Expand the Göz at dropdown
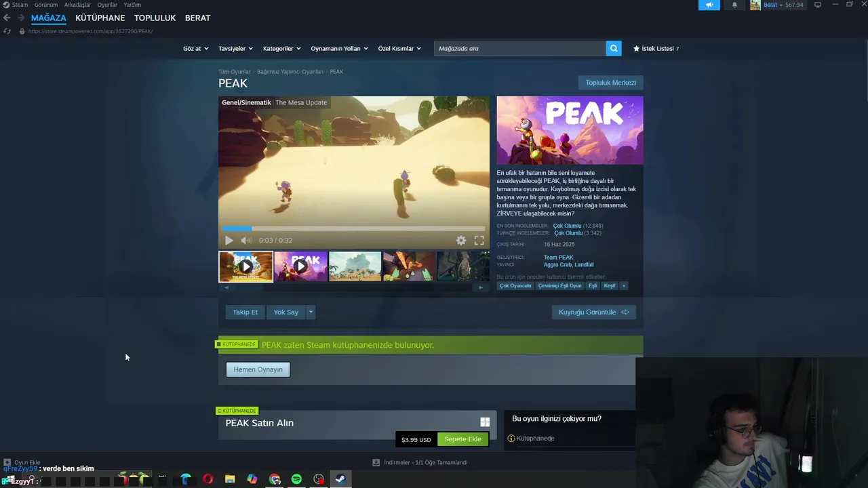This screenshot has width=868, height=488. coord(195,49)
